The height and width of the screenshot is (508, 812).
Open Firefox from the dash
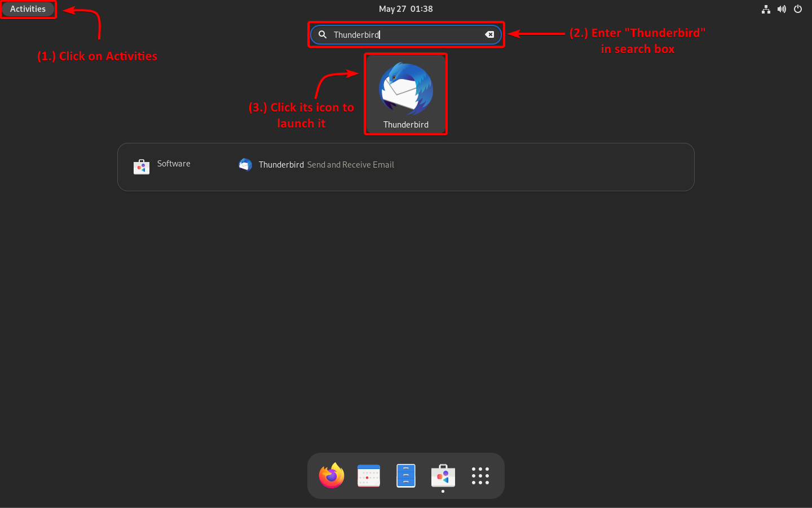(x=331, y=476)
